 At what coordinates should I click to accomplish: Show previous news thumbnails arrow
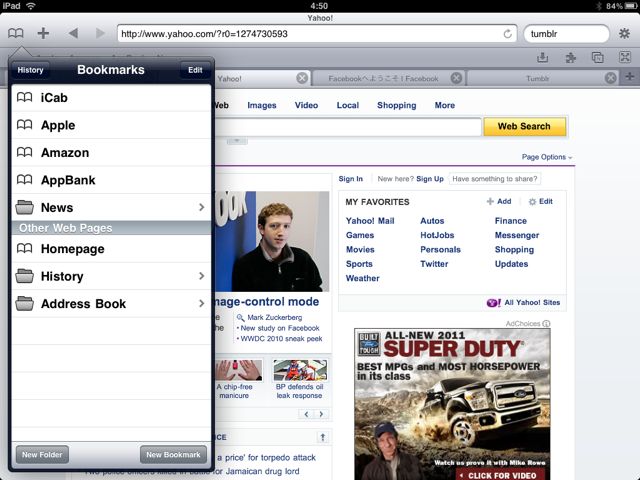(x=306, y=414)
